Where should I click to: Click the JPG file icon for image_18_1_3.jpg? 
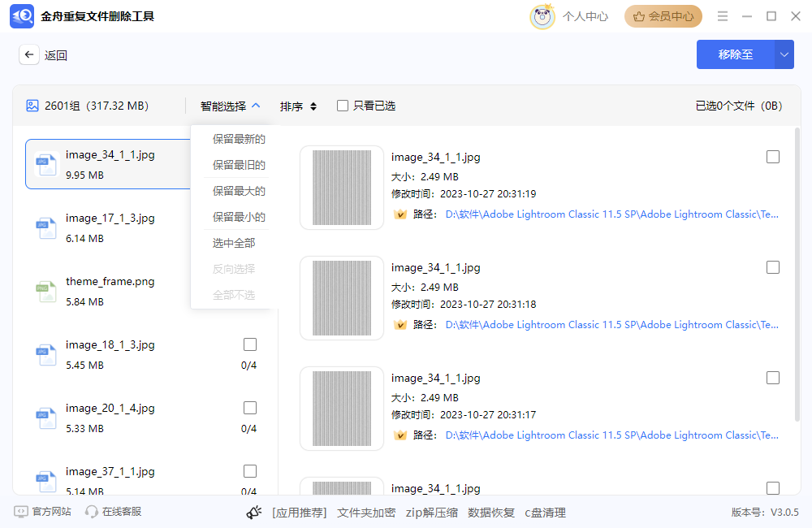pos(46,354)
